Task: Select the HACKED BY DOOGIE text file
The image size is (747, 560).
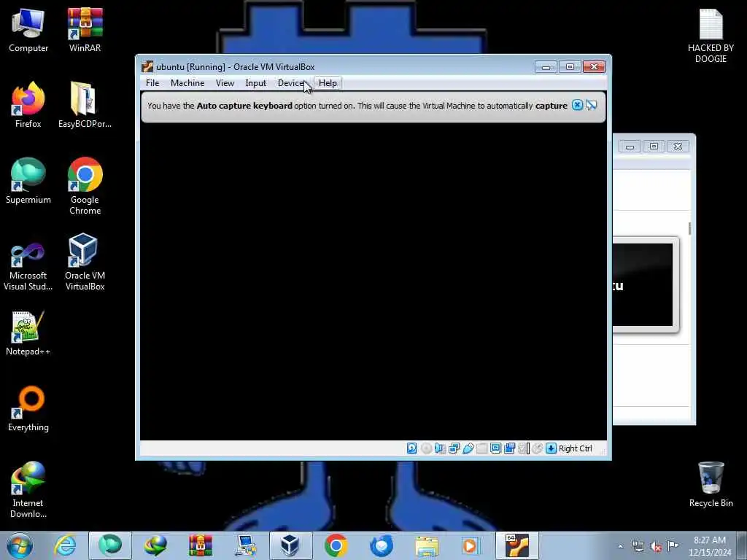Action: click(x=711, y=36)
